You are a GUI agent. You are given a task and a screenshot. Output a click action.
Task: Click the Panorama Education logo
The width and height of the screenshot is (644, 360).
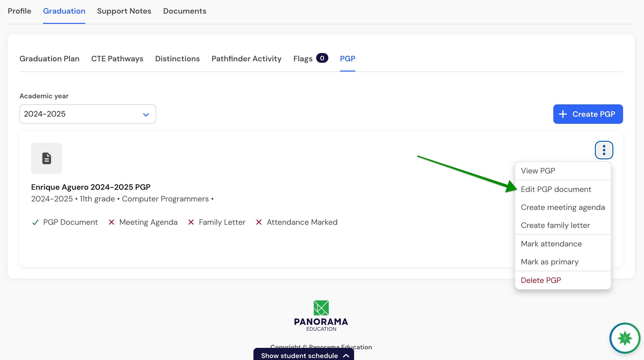click(x=321, y=316)
